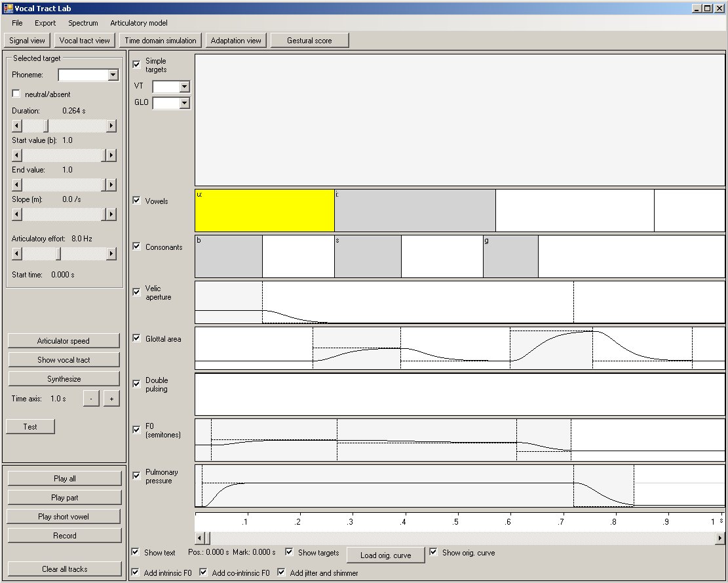Viewport: 728px width, 583px height.
Task: Switch to the Gestural score tab
Action: 309,41
